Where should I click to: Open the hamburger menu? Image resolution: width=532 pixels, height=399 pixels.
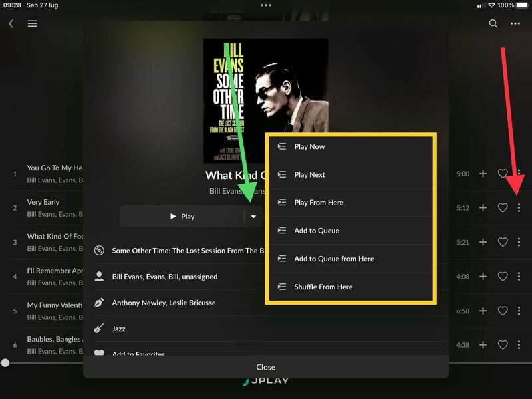32,23
